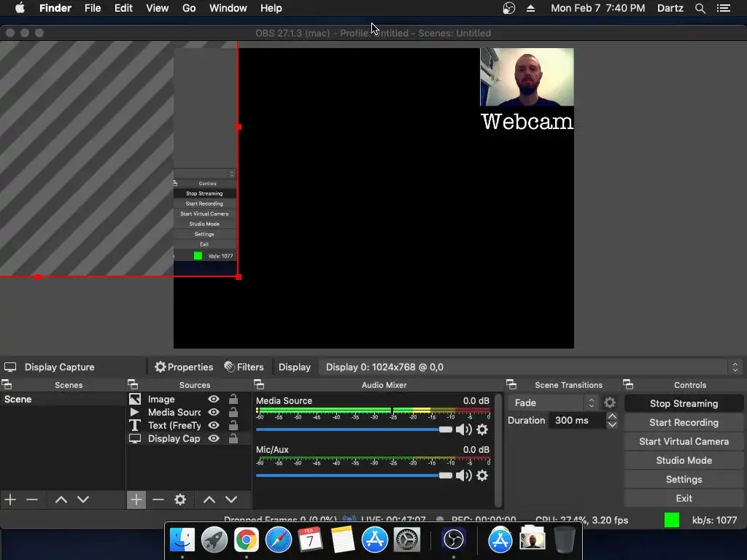
Task: Click the webcam thumbnail in preview
Action: (x=527, y=77)
